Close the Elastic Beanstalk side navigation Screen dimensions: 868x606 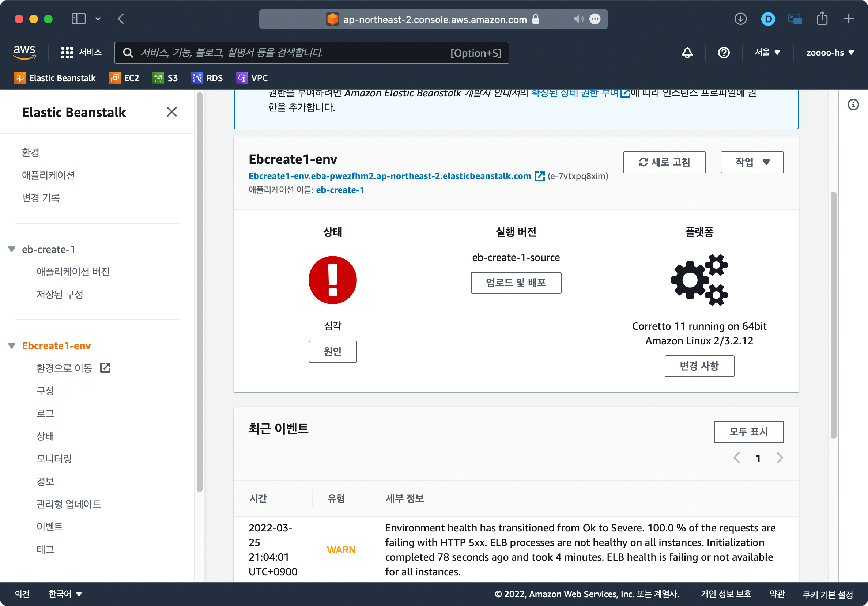171,112
